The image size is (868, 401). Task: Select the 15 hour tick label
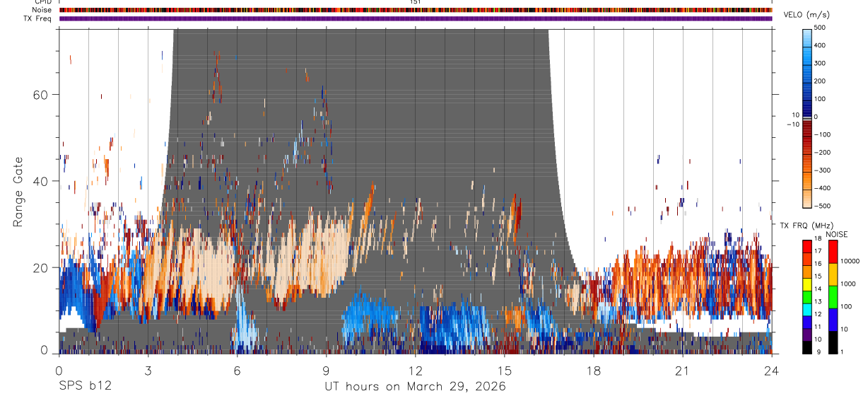pos(504,370)
